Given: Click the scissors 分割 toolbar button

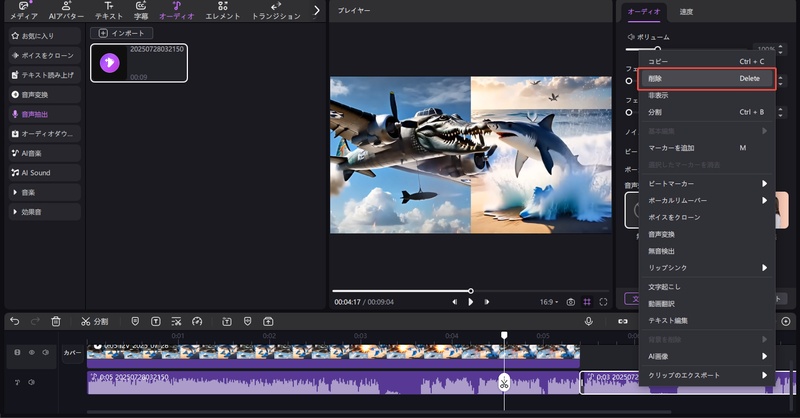Looking at the screenshot, I should [x=94, y=322].
